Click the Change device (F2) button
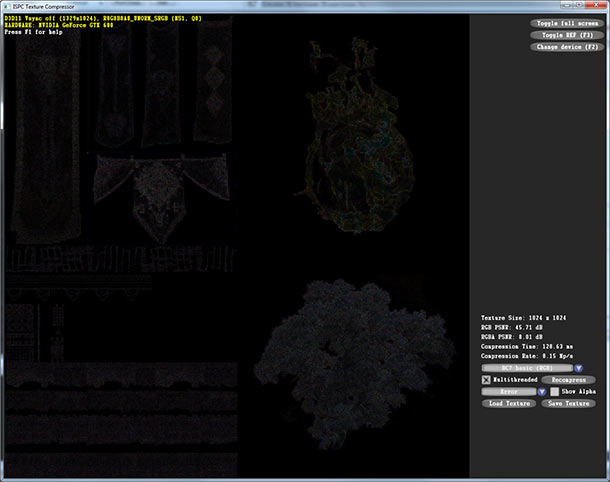610x482 pixels. (x=567, y=47)
